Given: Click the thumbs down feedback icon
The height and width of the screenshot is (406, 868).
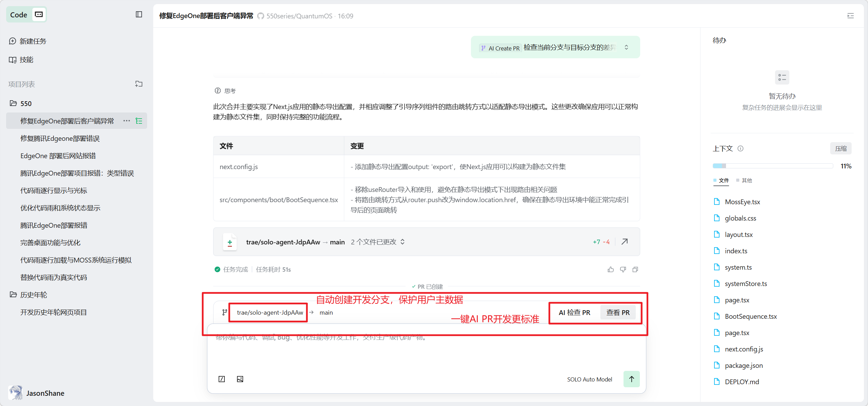Looking at the screenshot, I should (623, 269).
